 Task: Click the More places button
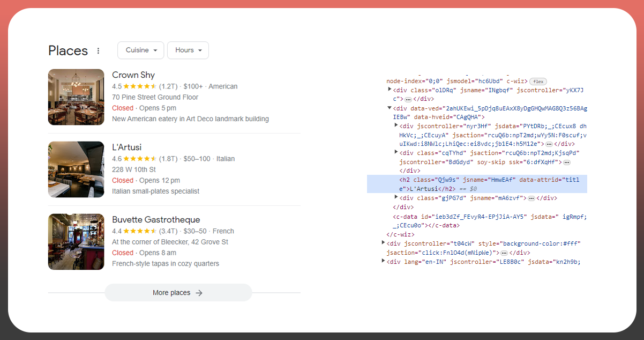pyautogui.click(x=178, y=293)
